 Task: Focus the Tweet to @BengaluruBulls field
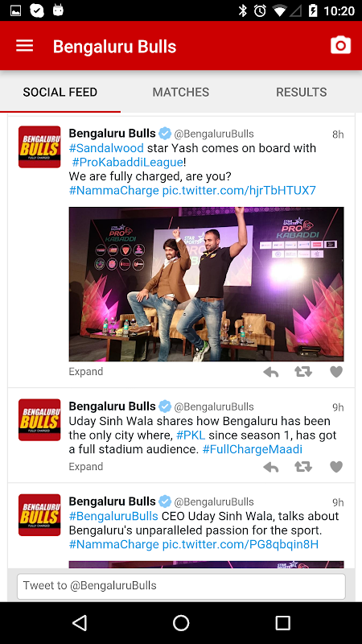tap(181, 586)
